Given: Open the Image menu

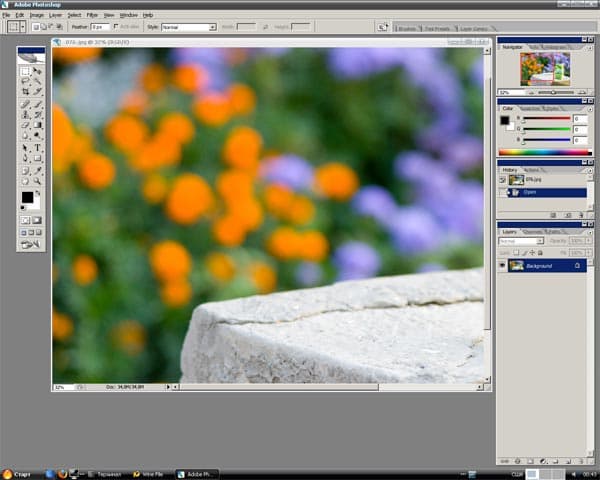Looking at the screenshot, I should tap(37, 15).
